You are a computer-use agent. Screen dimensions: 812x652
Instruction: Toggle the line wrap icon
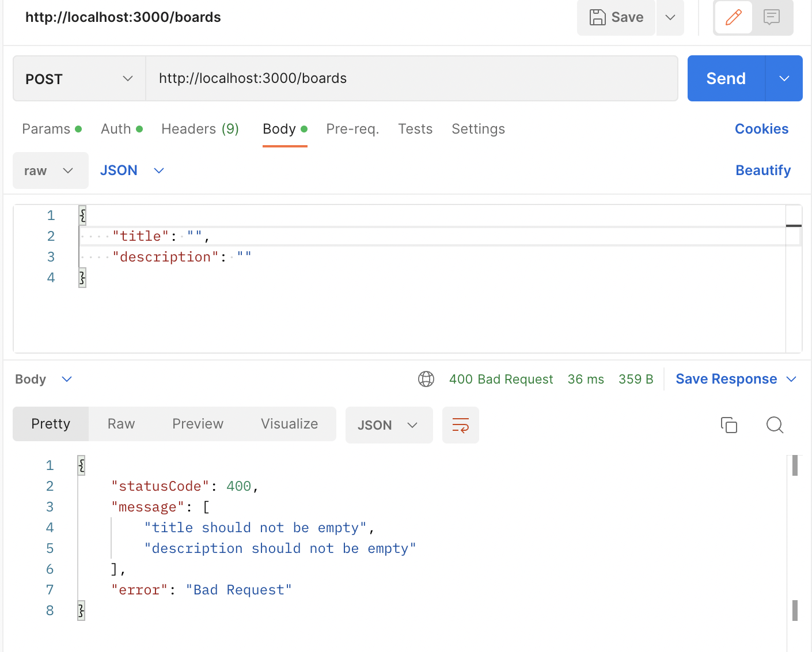click(461, 425)
